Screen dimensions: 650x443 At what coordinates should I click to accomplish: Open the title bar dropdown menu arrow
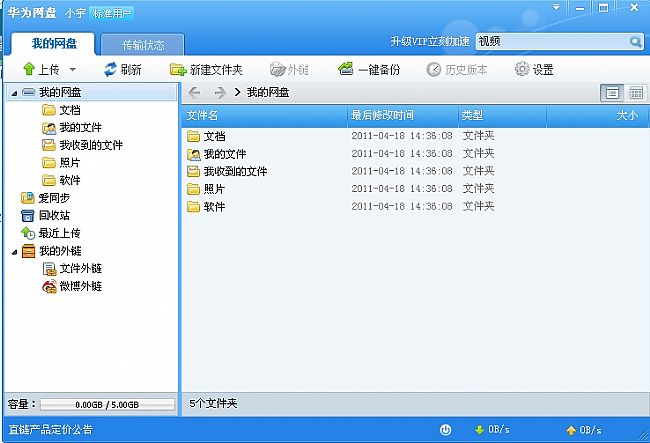(x=556, y=7)
